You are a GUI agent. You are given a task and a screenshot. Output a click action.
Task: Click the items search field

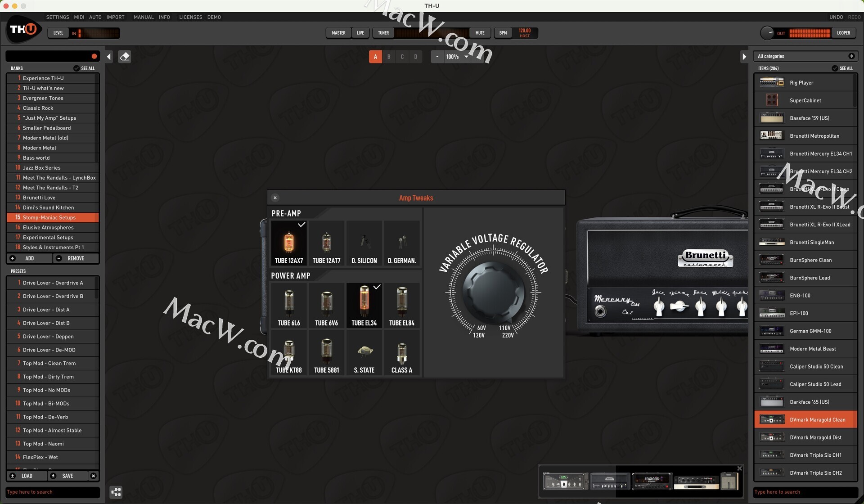point(805,492)
